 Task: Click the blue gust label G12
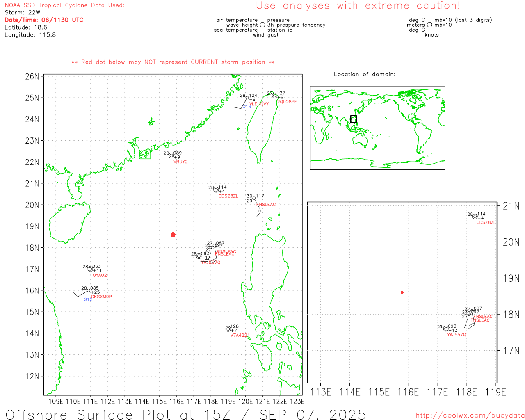pyautogui.click(x=88, y=299)
